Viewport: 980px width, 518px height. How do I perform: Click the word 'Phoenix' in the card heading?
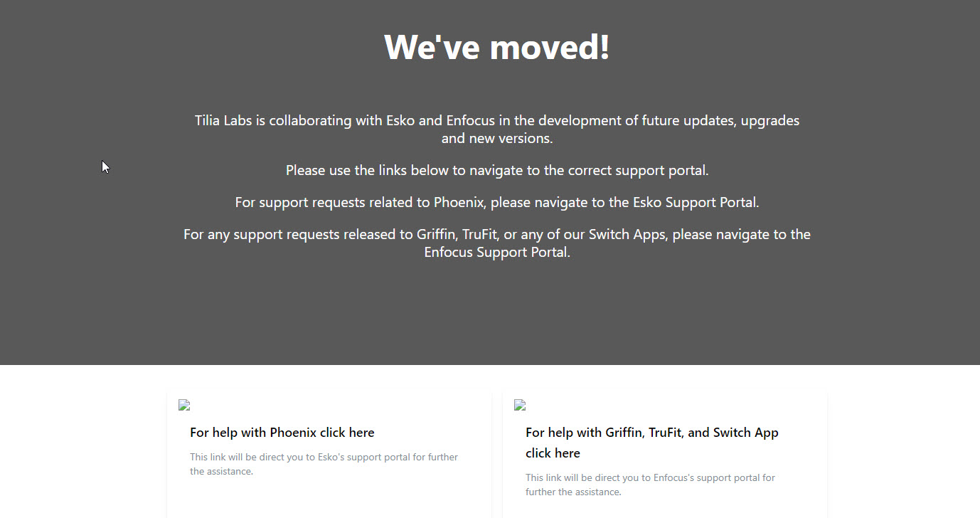293,433
